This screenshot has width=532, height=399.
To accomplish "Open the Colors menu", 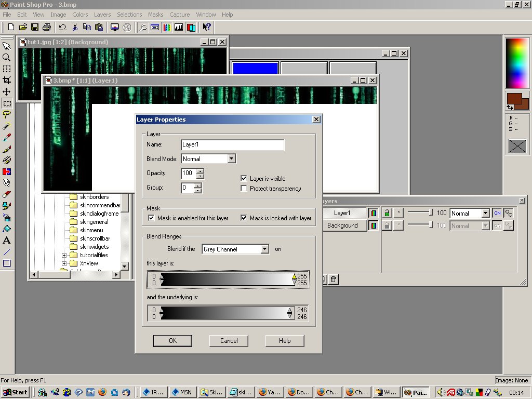I will pyautogui.click(x=80, y=15).
